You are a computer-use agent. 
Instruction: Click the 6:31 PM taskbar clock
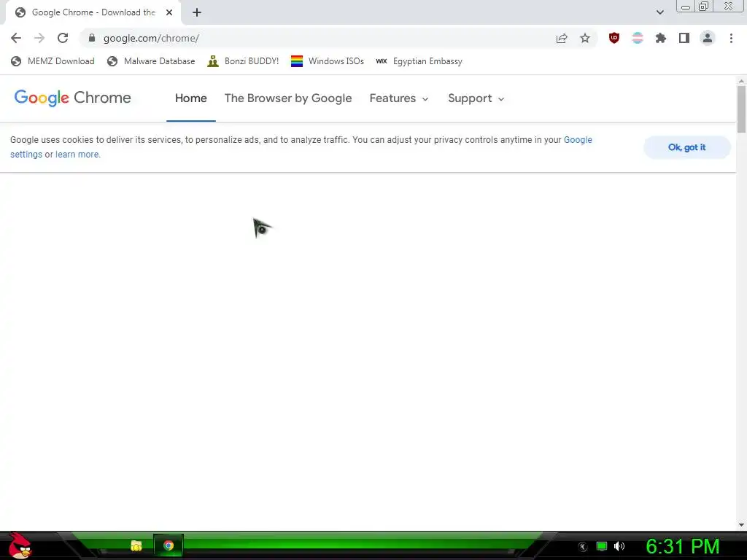(x=682, y=547)
